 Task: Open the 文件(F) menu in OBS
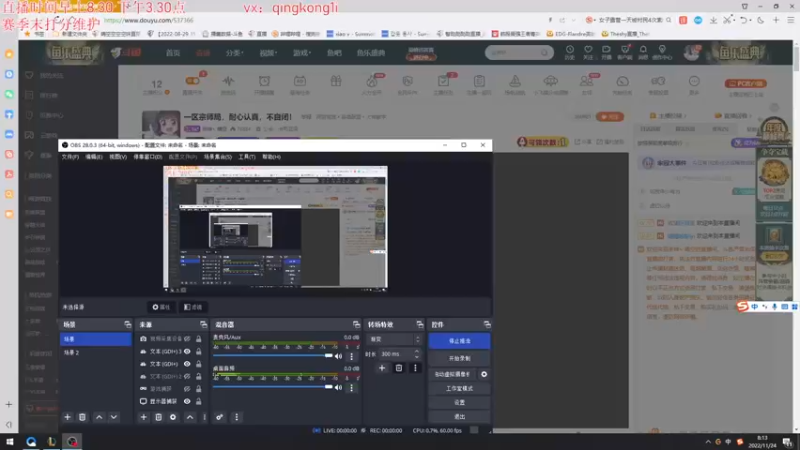[x=70, y=157]
